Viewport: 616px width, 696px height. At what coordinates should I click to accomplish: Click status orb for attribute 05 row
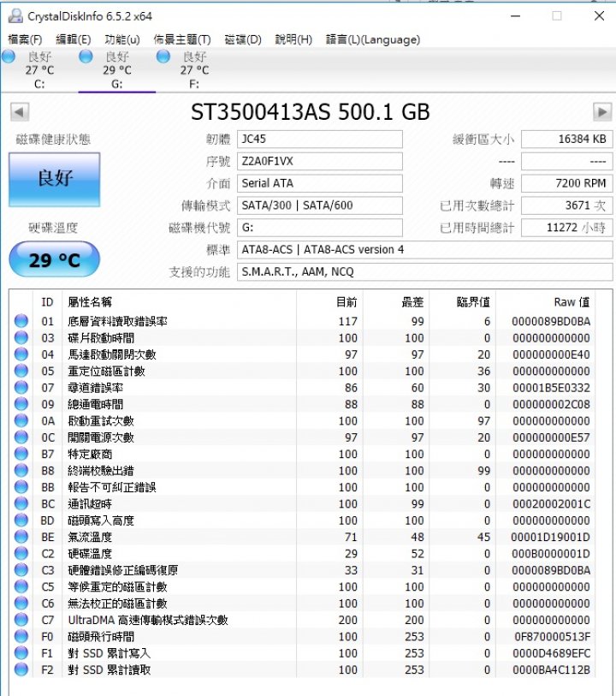point(21,371)
